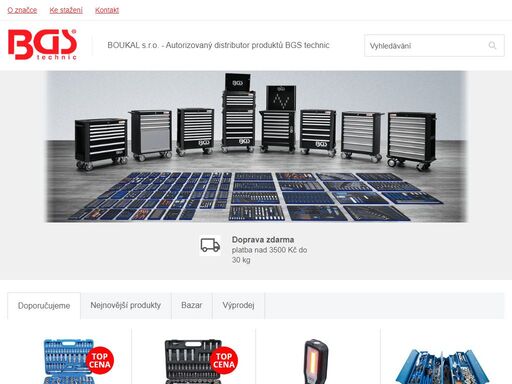
Task: Select the Výprodej tab
Action: pyautogui.click(x=238, y=305)
